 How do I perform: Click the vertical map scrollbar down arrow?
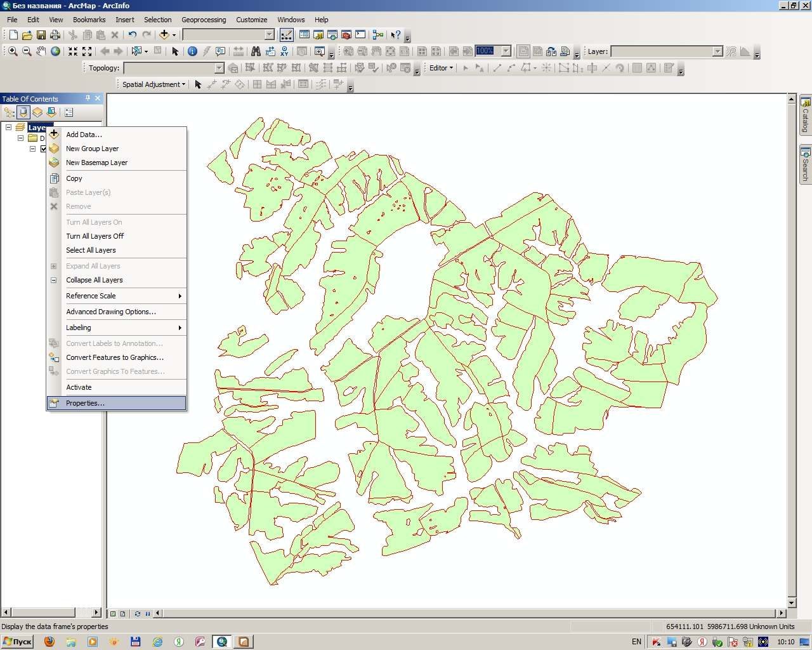pyautogui.click(x=792, y=602)
